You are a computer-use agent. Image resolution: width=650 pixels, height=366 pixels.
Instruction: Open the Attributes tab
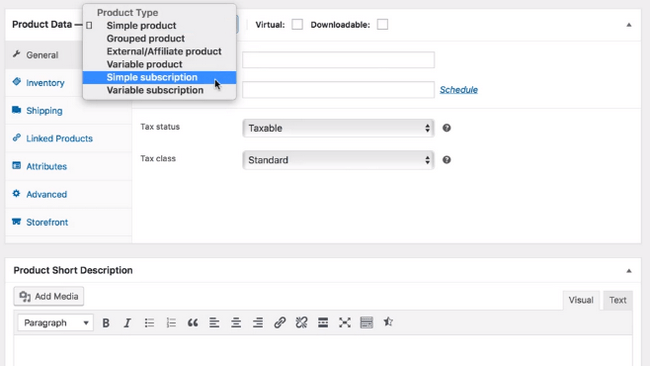pyautogui.click(x=68, y=166)
